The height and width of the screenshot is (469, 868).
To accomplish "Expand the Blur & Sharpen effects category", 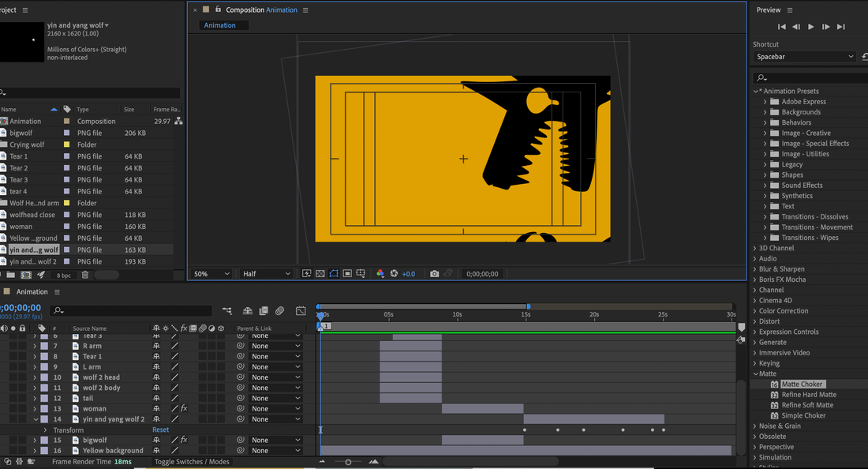I will [754, 269].
